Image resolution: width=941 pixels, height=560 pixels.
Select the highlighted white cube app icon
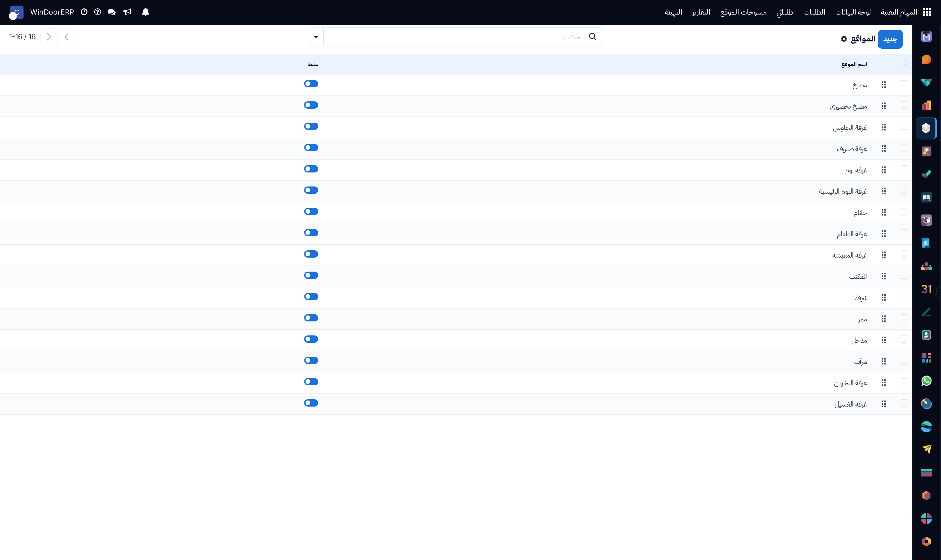(x=926, y=128)
